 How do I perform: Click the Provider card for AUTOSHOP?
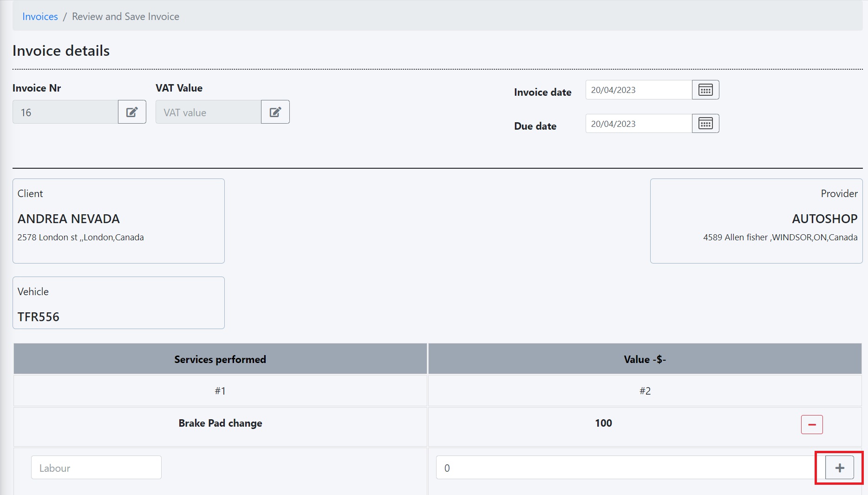click(x=756, y=220)
